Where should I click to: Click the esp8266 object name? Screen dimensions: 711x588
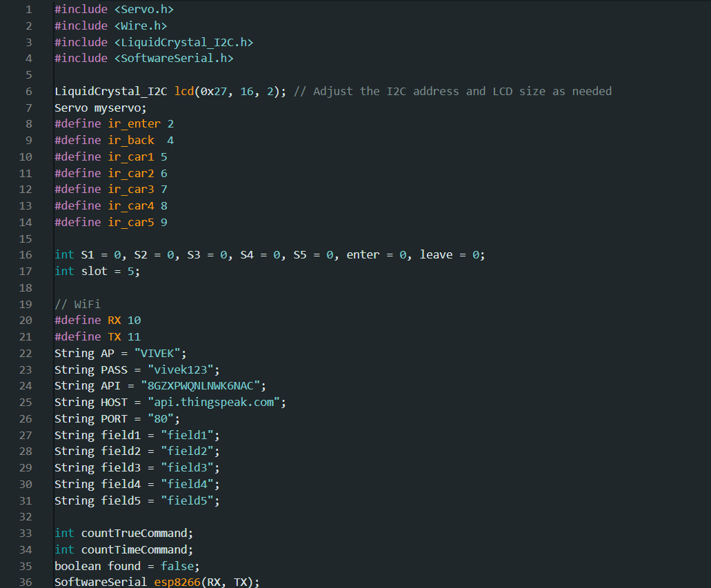pos(177,582)
